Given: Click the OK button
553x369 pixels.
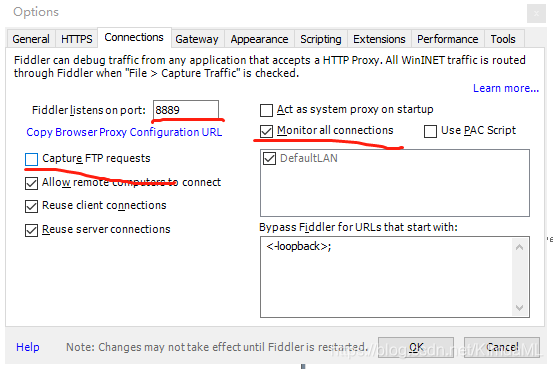Looking at the screenshot, I should (416, 347).
